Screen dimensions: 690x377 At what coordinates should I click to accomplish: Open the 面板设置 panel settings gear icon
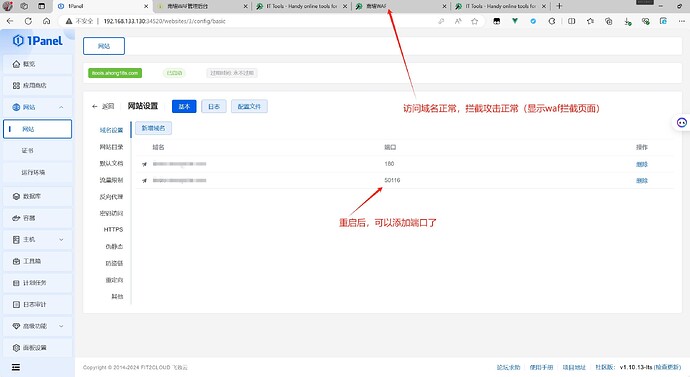[16, 348]
